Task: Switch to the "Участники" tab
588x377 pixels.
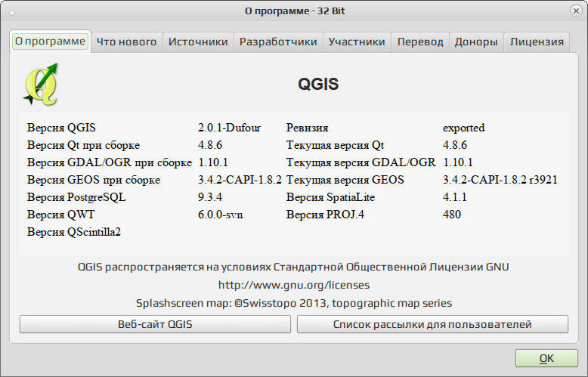Action: [357, 42]
